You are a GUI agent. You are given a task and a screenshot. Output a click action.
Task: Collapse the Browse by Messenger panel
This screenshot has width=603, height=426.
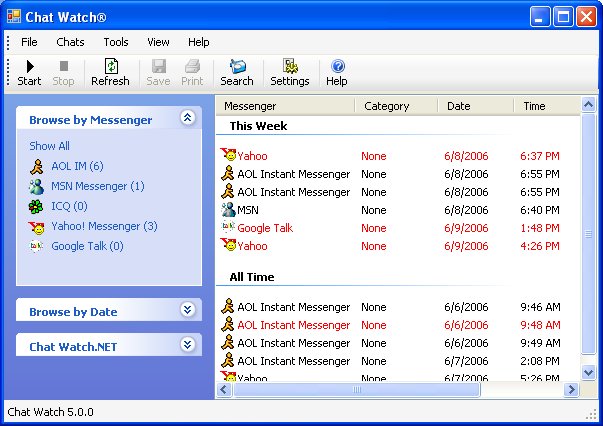[x=187, y=117]
